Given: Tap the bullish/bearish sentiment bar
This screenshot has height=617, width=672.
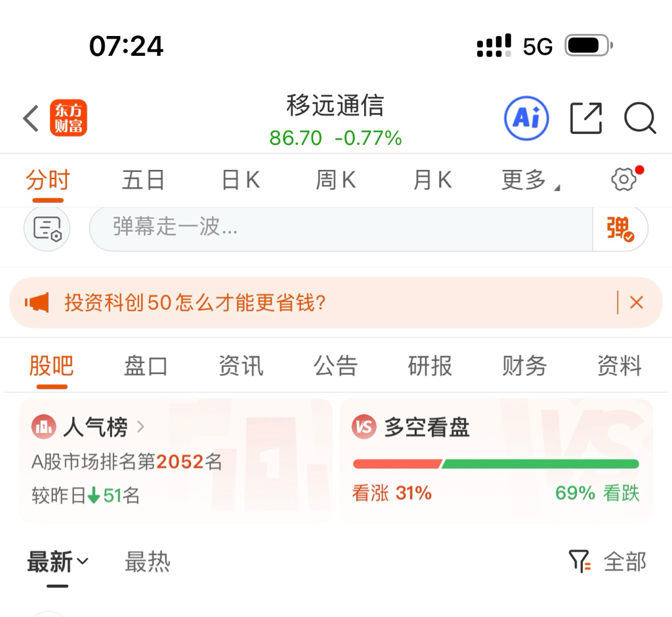Looking at the screenshot, I should pyautogui.click(x=495, y=464).
